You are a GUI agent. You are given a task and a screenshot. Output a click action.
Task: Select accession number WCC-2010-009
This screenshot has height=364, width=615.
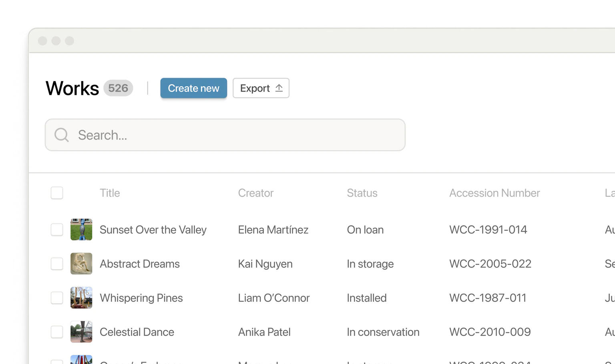490,332
